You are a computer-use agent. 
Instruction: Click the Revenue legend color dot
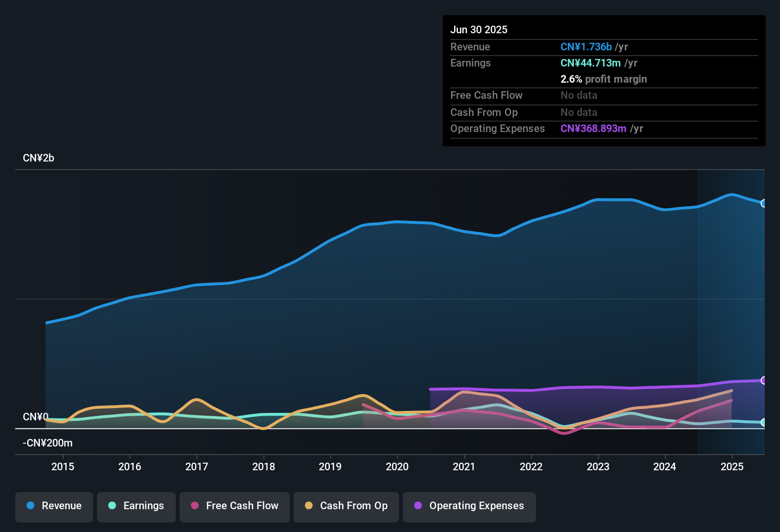(x=30, y=506)
